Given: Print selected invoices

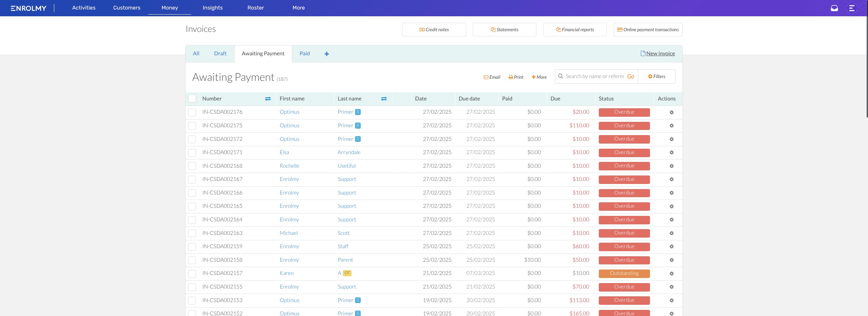Looking at the screenshot, I should click(516, 77).
